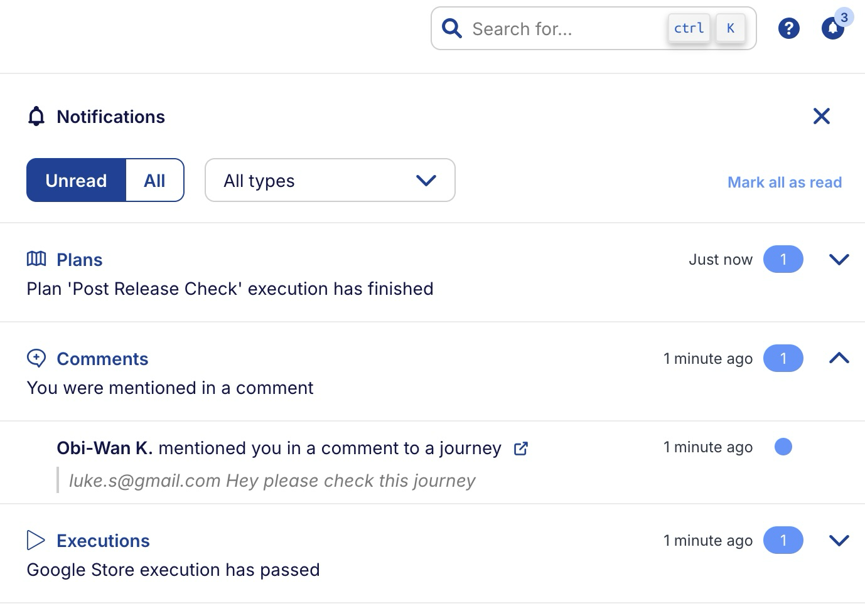Mark Obi-Wan comment as read via blue dot

tap(783, 447)
